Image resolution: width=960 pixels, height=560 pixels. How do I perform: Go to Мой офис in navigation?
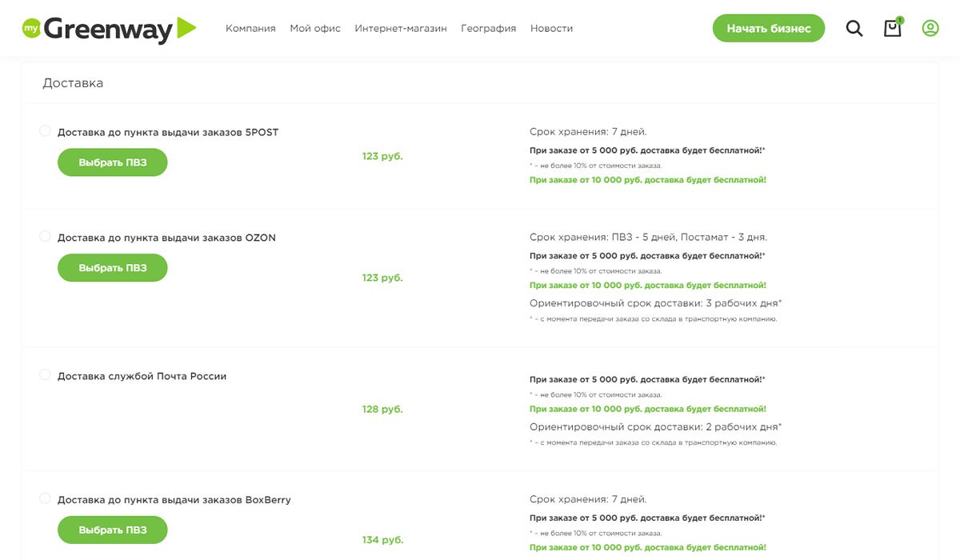pos(315,29)
